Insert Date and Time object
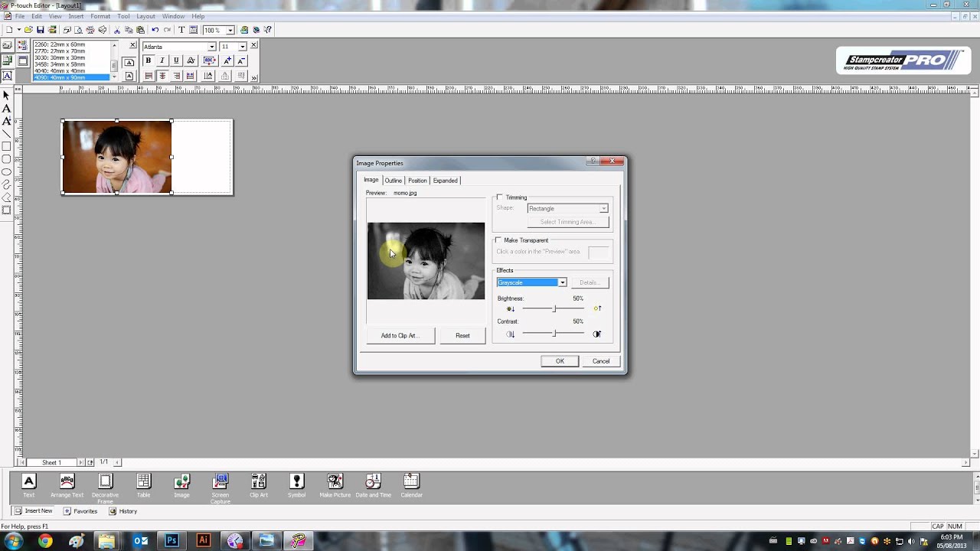980x551 pixels. pos(373,485)
